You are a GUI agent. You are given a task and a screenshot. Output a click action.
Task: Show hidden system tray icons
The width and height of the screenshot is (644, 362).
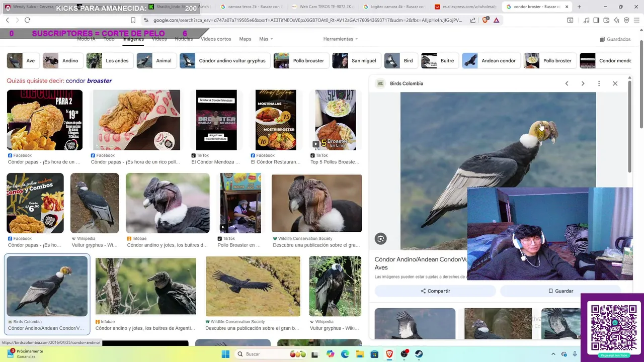(553, 354)
